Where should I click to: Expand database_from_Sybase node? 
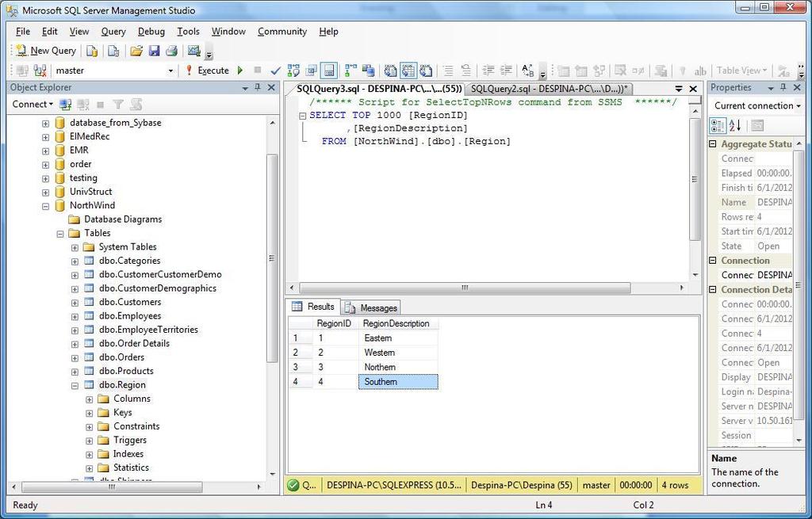pyautogui.click(x=45, y=124)
